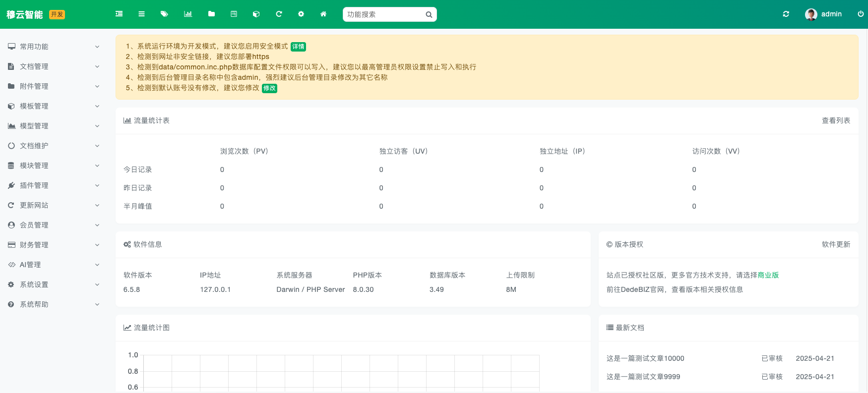Image resolution: width=868 pixels, height=393 pixels.
Task: Click the green 详情 button
Action: coord(298,47)
